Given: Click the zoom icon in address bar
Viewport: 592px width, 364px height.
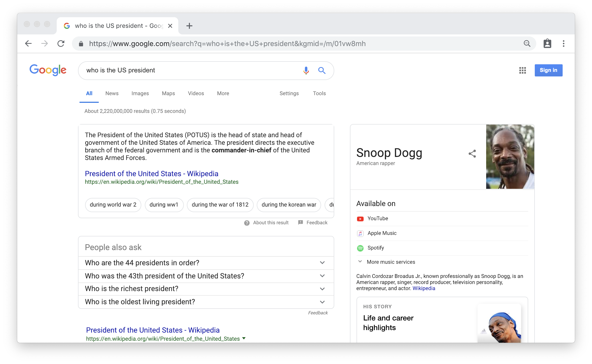Looking at the screenshot, I should click(x=527, y=44).
